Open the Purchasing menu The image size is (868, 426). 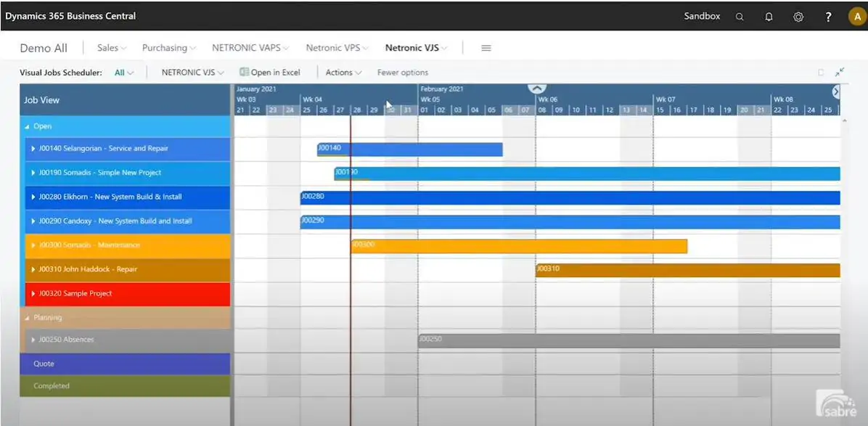click(169, 48)
